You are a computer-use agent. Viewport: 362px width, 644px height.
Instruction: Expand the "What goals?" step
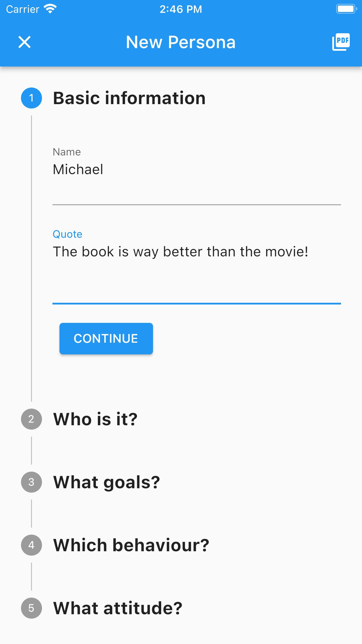pos(106,482)
